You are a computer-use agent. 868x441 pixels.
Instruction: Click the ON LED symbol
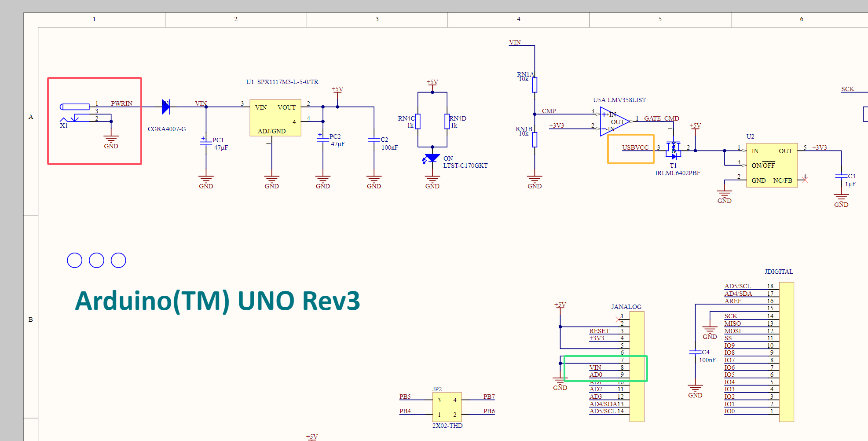(432, 158)
